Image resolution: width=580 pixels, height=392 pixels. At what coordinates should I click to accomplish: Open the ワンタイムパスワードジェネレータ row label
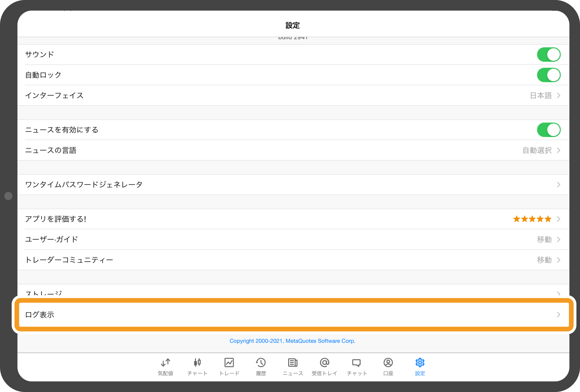click(84, 185)
